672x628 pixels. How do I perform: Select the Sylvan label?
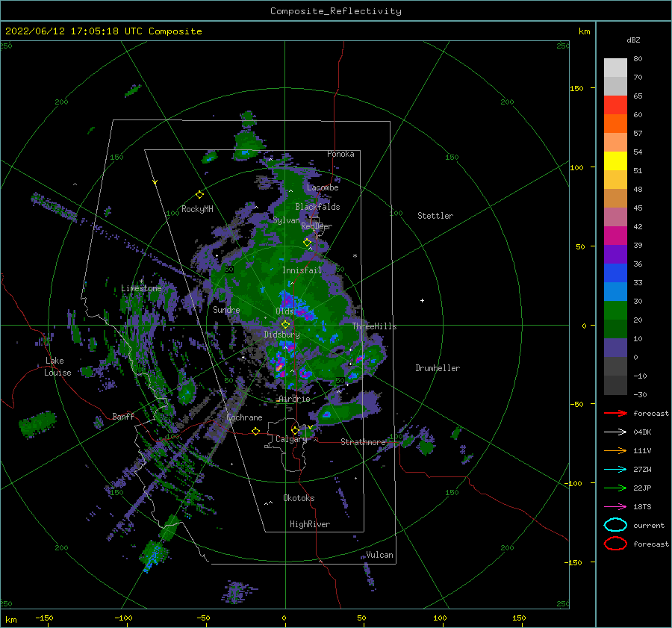click(286, 220)
